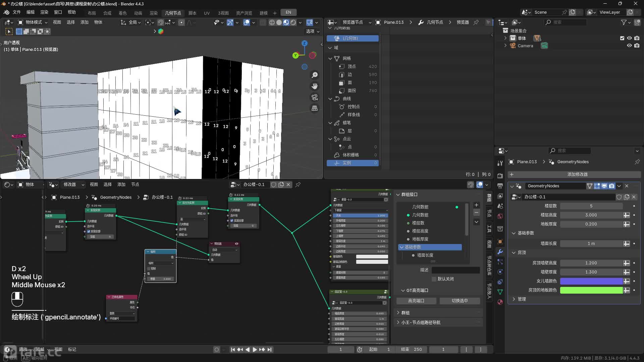Open the Object Data green triangle icon

tap(500, 292)
